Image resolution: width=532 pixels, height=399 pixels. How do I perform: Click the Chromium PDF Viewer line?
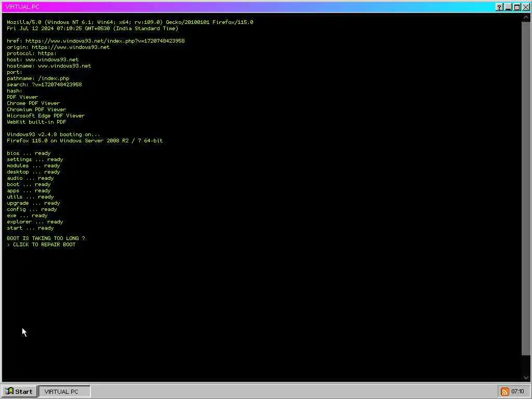[x=36, y=110]
